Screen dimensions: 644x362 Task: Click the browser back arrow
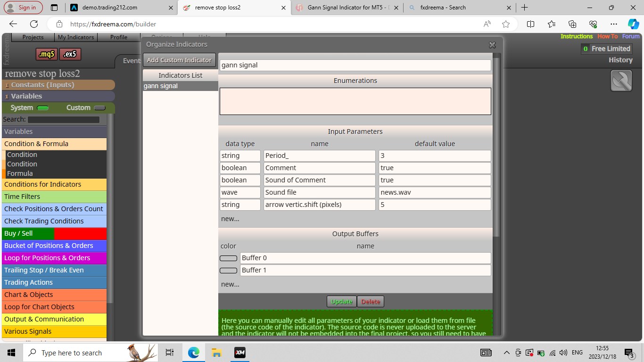13,24
